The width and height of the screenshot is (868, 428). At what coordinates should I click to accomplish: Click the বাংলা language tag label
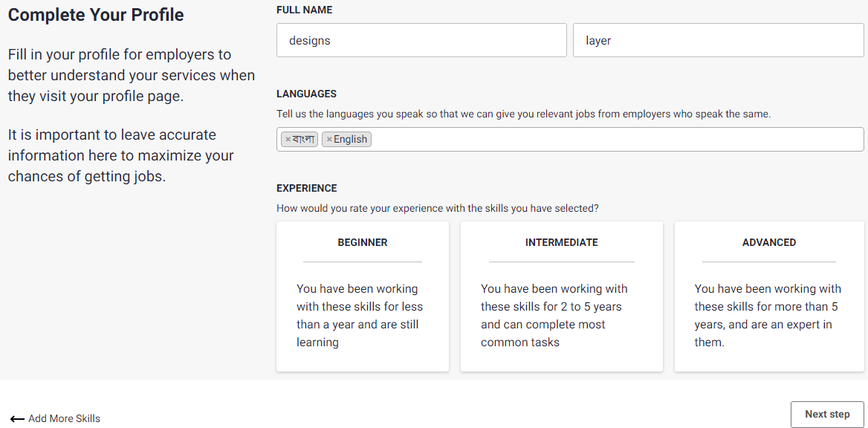click(x=304, y=140)
